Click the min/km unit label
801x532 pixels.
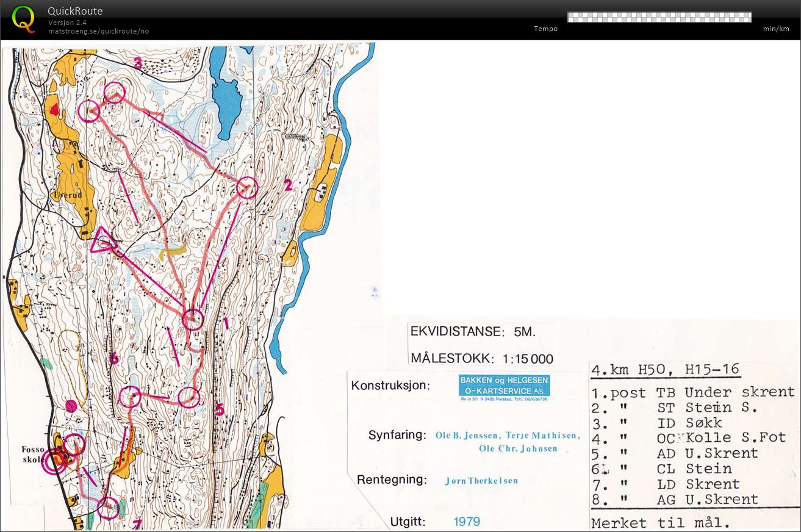[775, 29]
